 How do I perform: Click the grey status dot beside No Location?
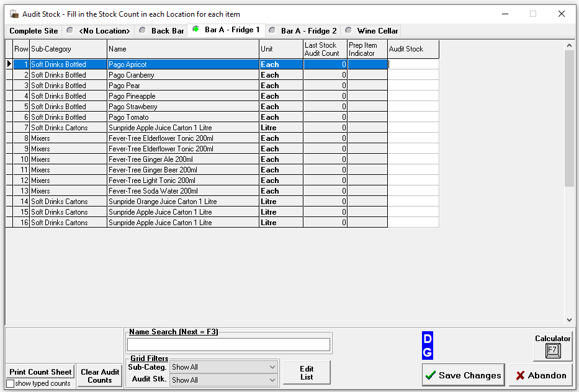click(x=70, y=30)
